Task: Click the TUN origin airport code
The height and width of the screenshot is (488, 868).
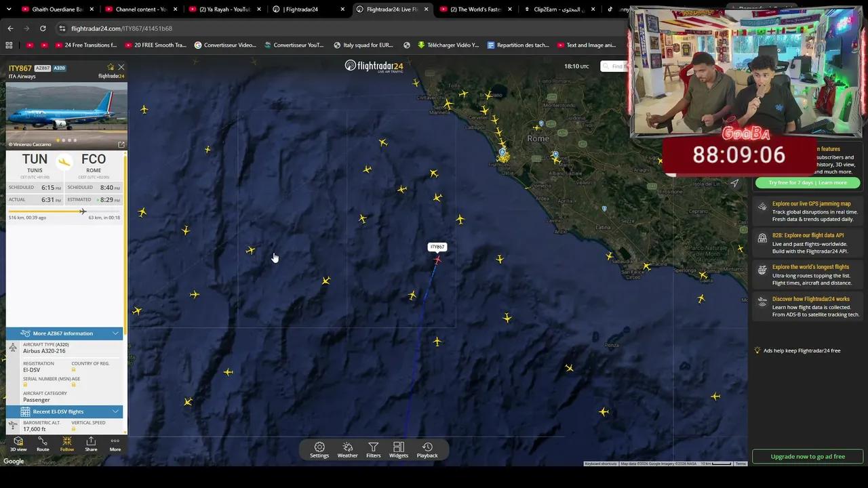Action: click(35, 159)
